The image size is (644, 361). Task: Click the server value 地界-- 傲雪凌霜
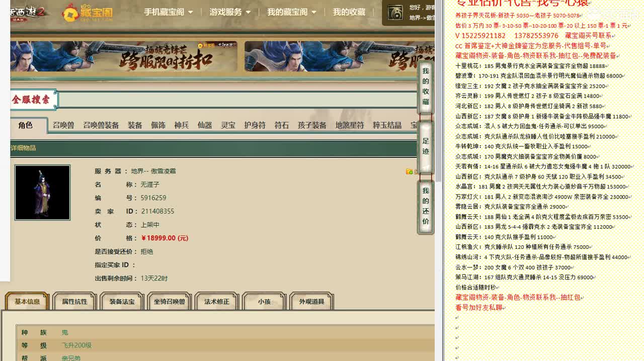153,171
